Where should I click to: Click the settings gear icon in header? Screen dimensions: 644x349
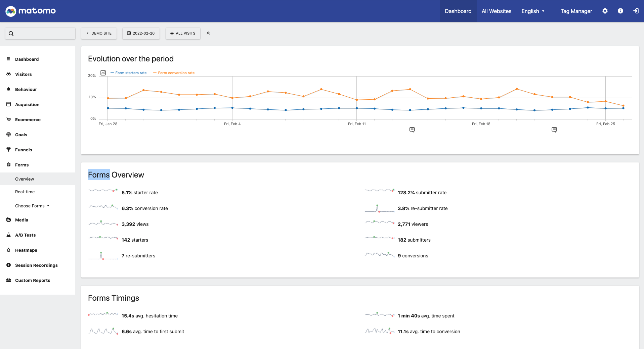point(605,11)
